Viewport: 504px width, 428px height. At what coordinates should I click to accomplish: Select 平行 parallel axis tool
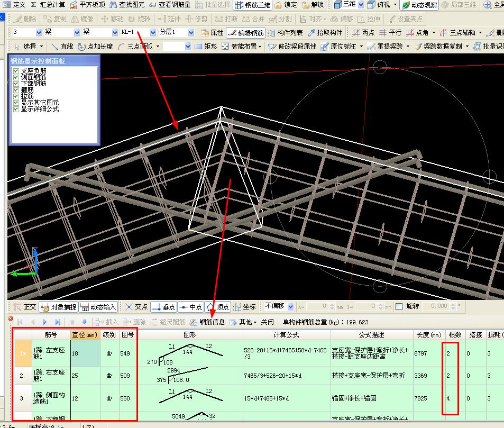point(390,32)
